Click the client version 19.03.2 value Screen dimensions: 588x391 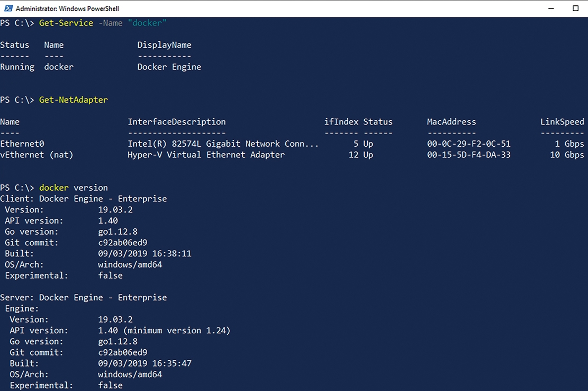115,210
